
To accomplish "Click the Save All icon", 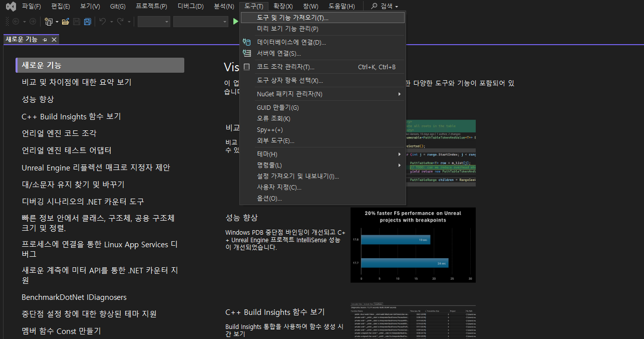I will coord(88,22).
